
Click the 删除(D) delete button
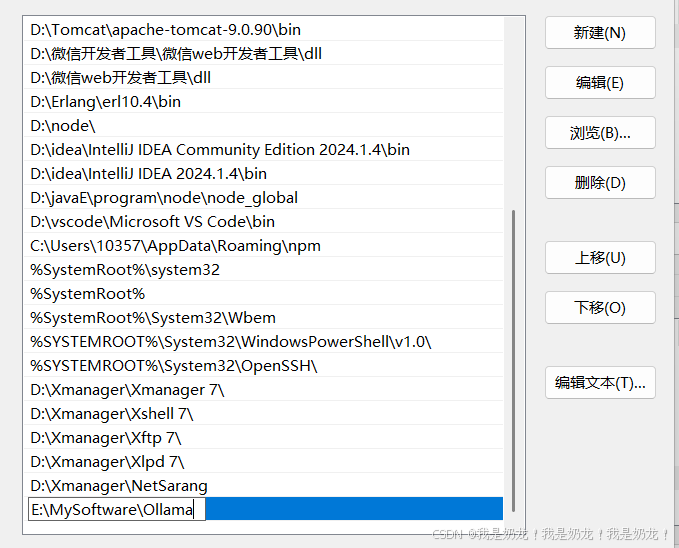pos(600,182)
